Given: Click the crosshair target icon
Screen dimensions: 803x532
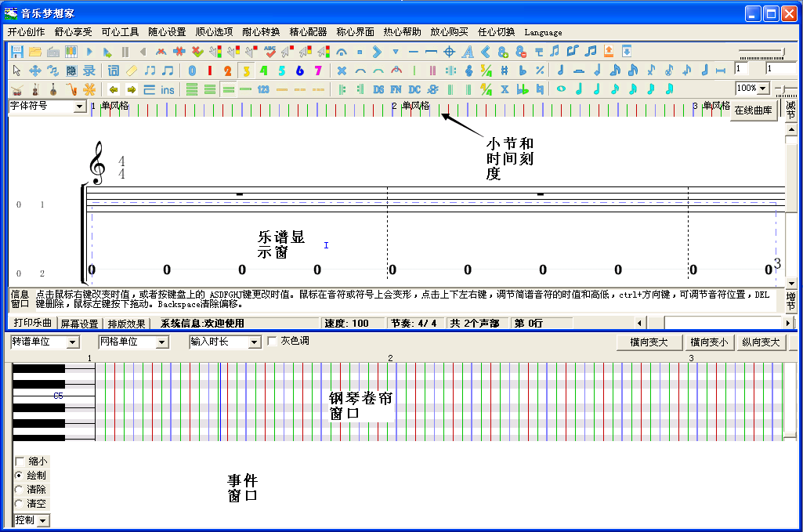Looking at the screenshot, I should tap(449, 52).
